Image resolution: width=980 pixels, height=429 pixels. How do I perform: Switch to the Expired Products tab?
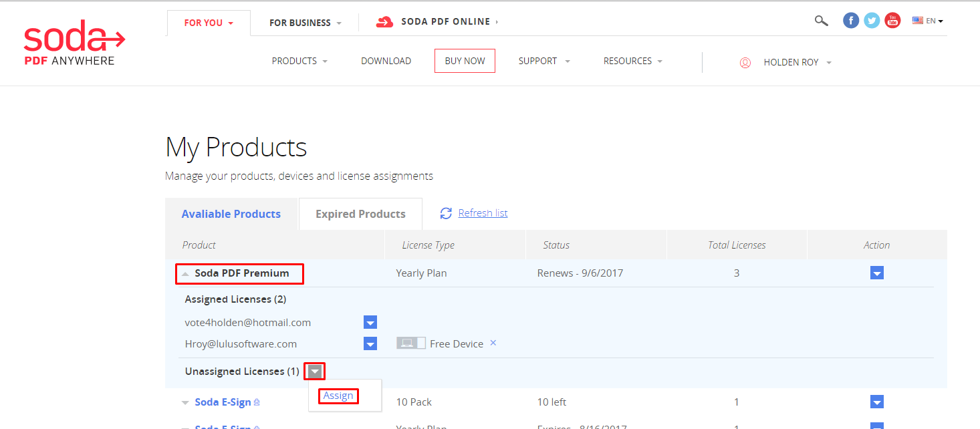point(360,214)
